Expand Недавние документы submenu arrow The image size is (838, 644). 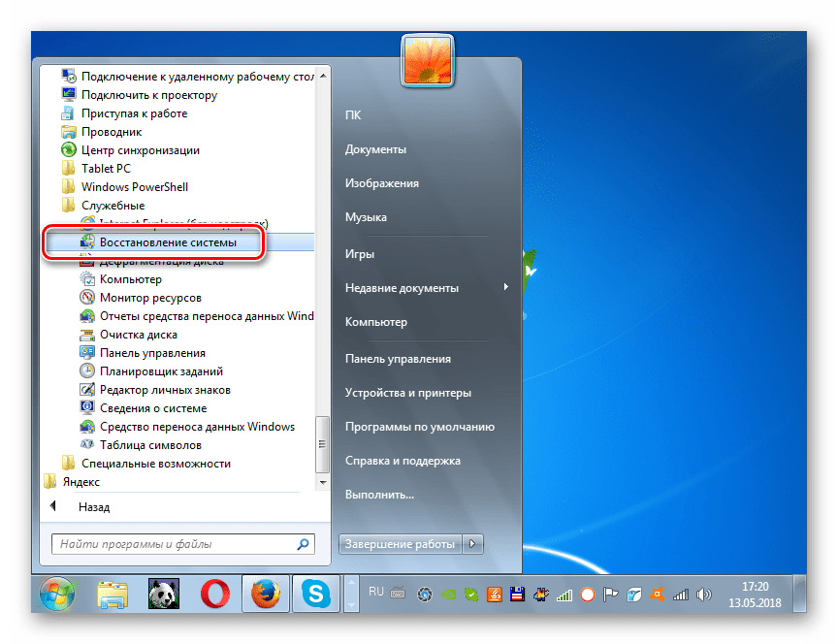click(x=505, y=287)
